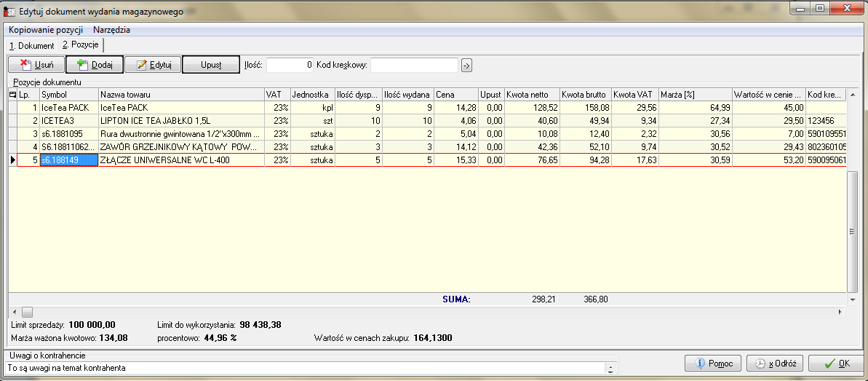Sort by Kwota netto column header
Viewport: 868px width, 381px height.
click(531, 94)
